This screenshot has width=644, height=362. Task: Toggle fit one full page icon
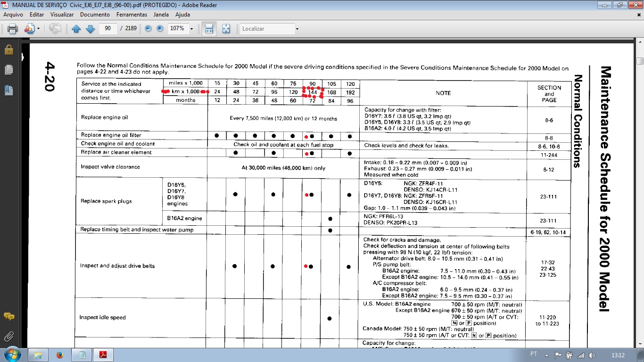(226, 29)
